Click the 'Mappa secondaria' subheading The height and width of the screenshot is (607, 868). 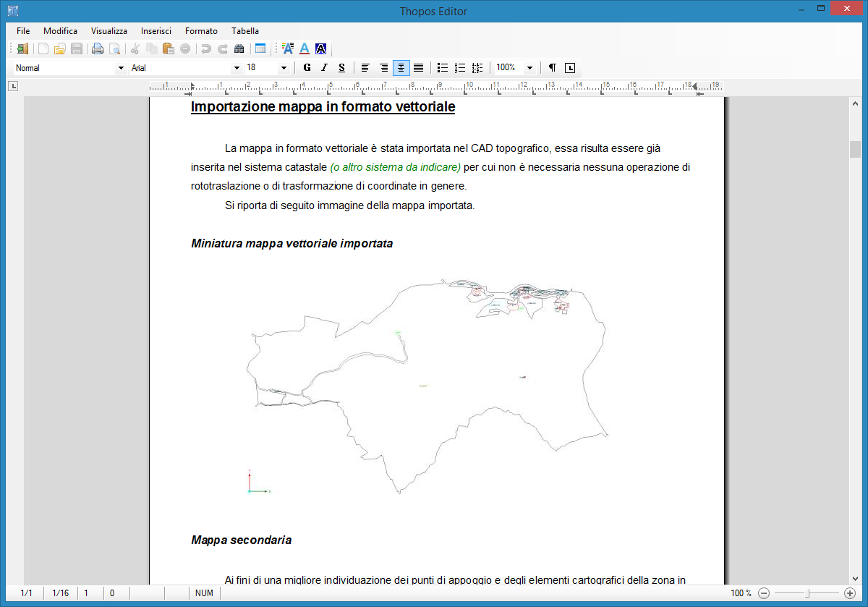242,540
